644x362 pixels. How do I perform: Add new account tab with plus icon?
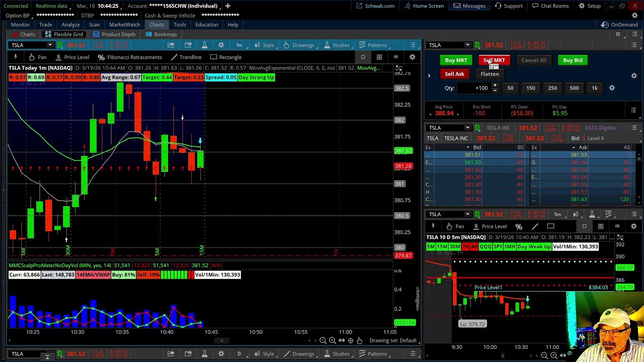click(227, 6)
